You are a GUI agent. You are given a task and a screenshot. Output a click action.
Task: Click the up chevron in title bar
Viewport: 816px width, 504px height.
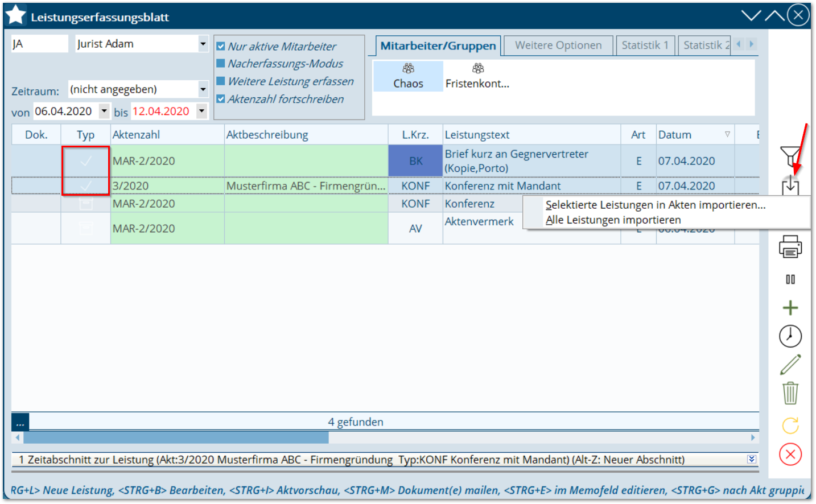click(x=774, y=15)
